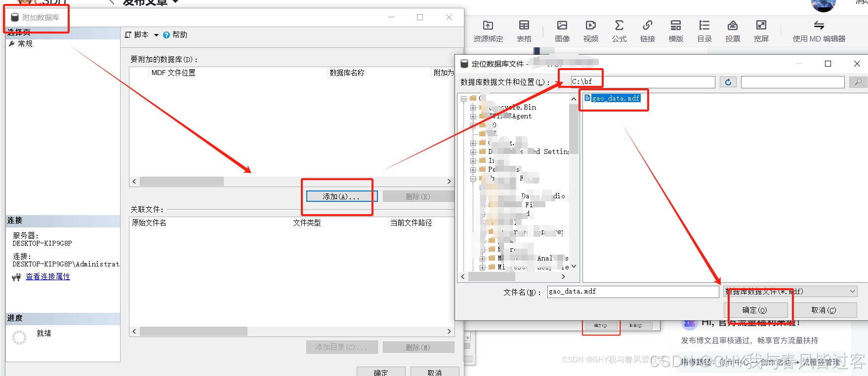868x376 pixels.
Task: Click the 文件名 field containing gao_data.mdf
Action: (x=633, y=292)
